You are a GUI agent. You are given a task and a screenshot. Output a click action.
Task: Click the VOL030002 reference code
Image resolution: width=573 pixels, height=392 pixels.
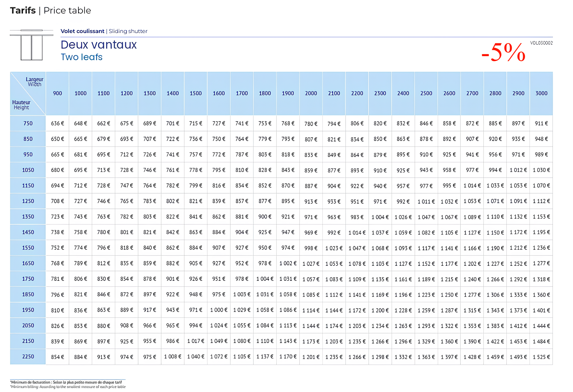point(541,43)
